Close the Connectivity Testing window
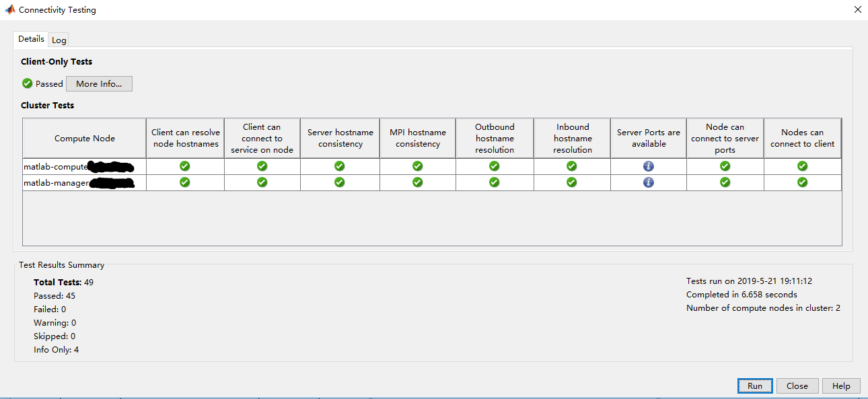The height and width of the screenshot is (399, 868). [x=857, y=10]
